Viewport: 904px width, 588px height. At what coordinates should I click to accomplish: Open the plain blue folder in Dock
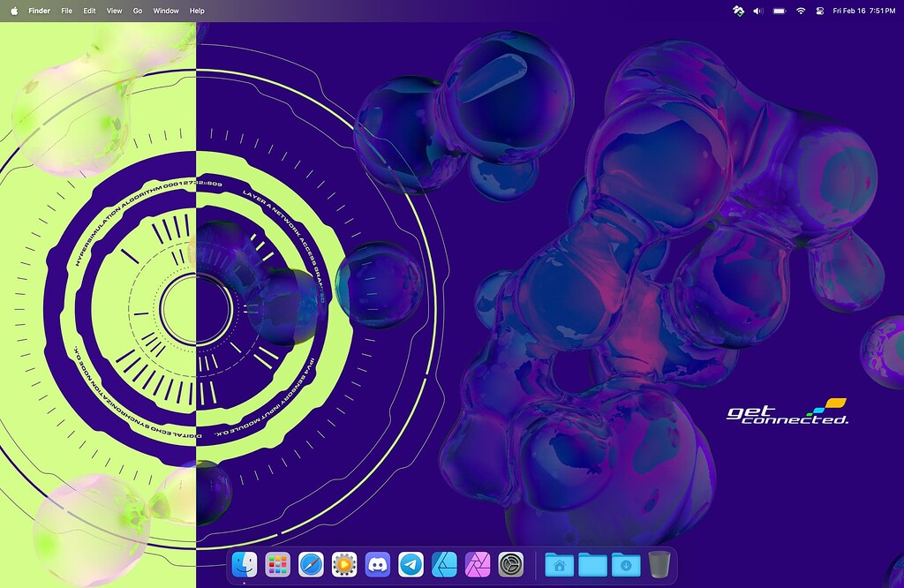click(592, 564)
